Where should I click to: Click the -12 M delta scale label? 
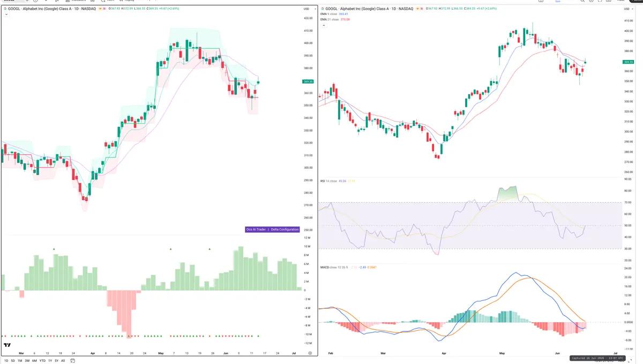[308, 343]
